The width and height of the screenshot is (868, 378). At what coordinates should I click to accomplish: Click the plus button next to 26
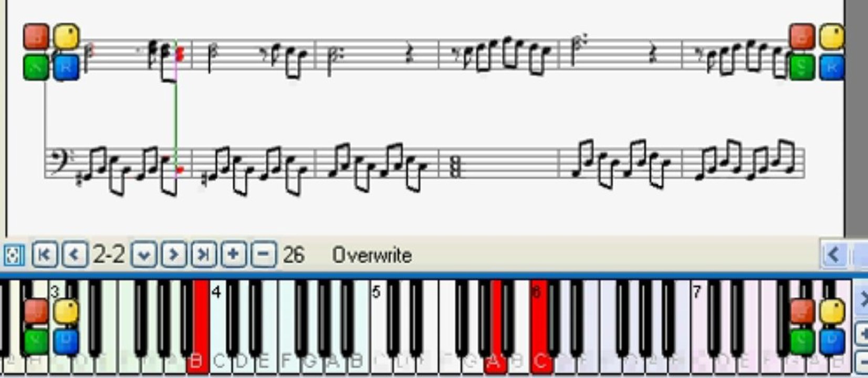(234, 255)
